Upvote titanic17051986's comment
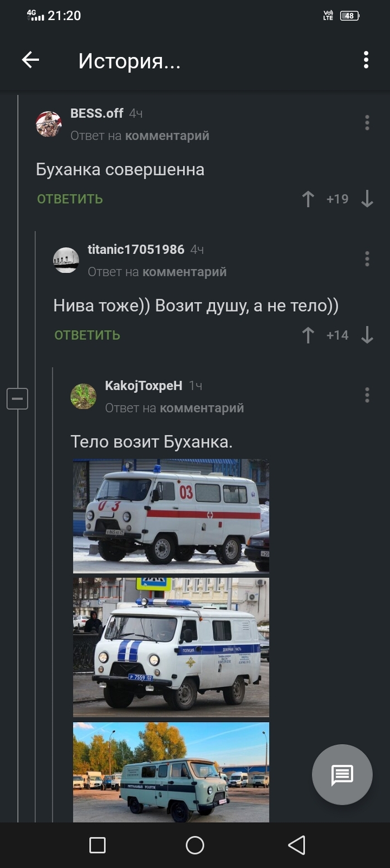This screenshot has height=868, width=390. pyautogui.click(x=308, y=335)
